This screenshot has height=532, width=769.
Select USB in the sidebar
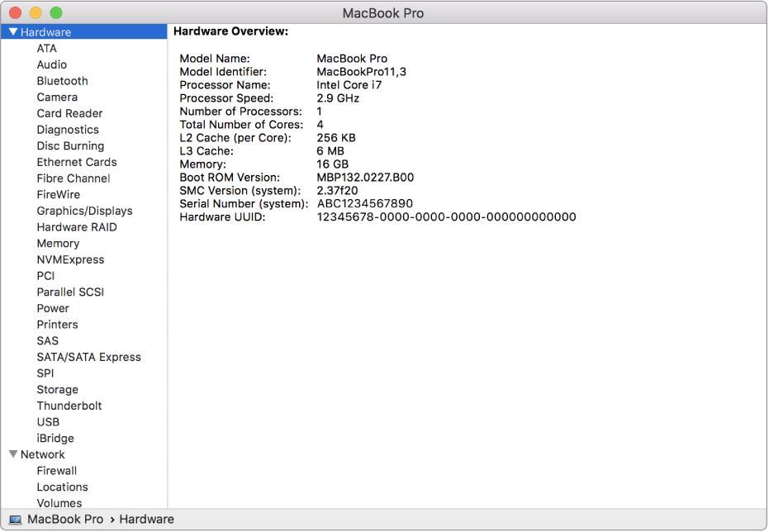point(48,422)
